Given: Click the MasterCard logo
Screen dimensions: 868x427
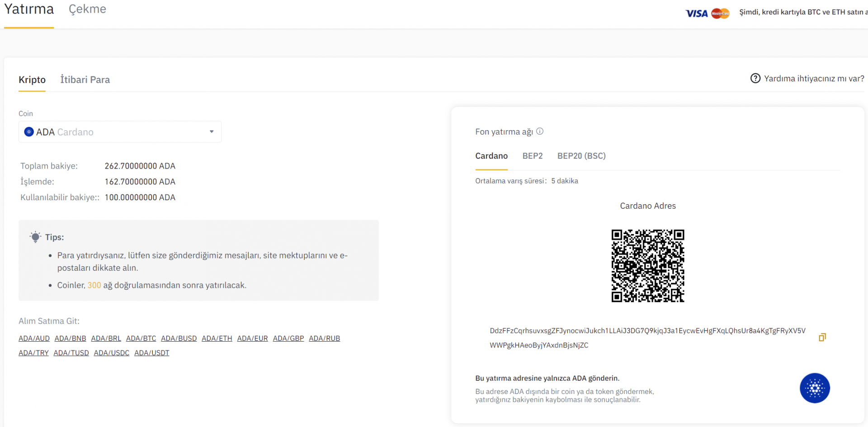Looking at the screenshot, I should click(720, 14).
